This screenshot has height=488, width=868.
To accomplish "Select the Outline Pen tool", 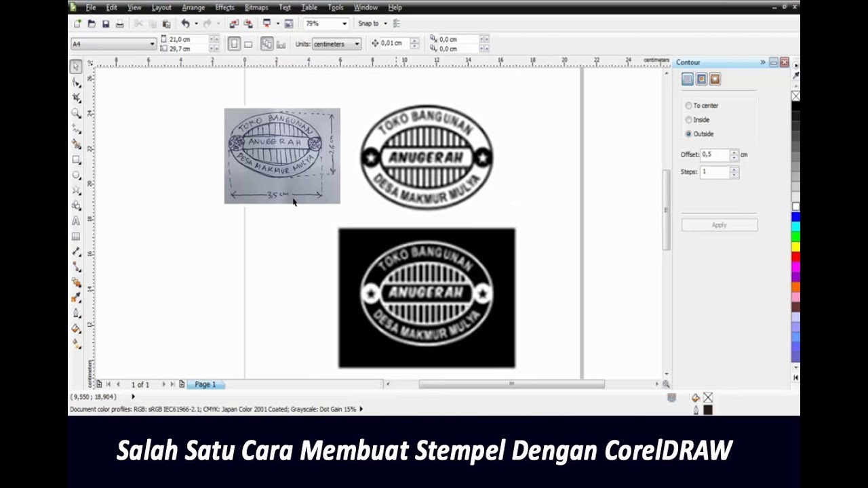I will (x=76, y=313).
